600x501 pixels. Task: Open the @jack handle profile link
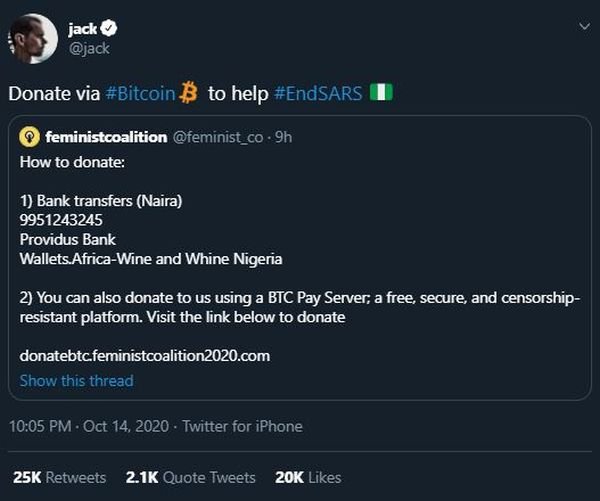point(89,49)
